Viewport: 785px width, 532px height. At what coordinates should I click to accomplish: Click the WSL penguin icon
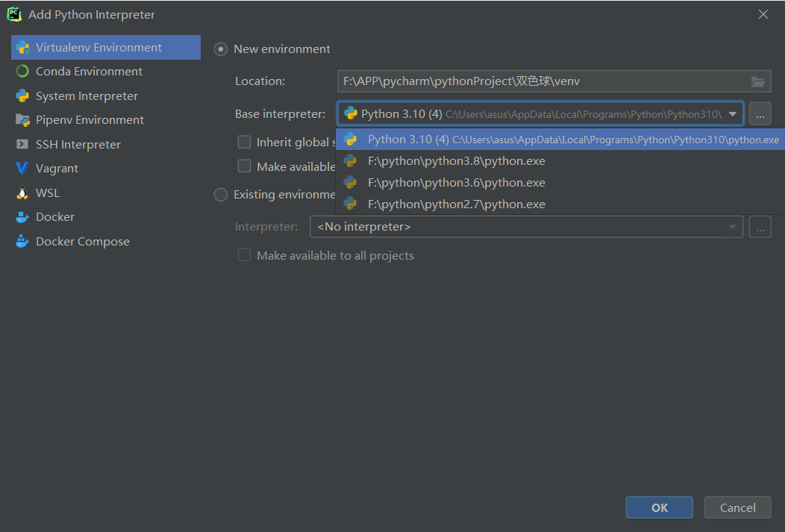22,193
